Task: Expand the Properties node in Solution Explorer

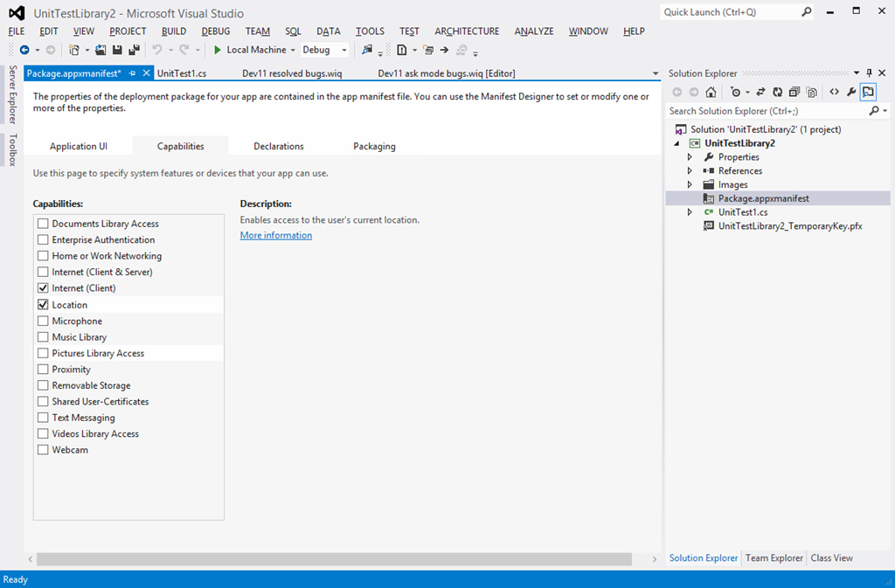Action: pos(690,157)
